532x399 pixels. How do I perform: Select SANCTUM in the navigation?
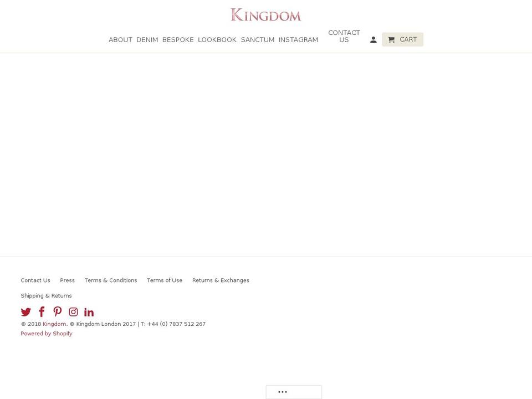tap(258, 40)
